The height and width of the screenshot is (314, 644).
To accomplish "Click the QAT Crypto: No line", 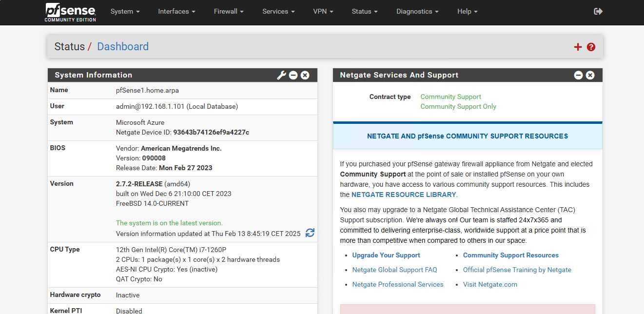I will click(139, 279).
